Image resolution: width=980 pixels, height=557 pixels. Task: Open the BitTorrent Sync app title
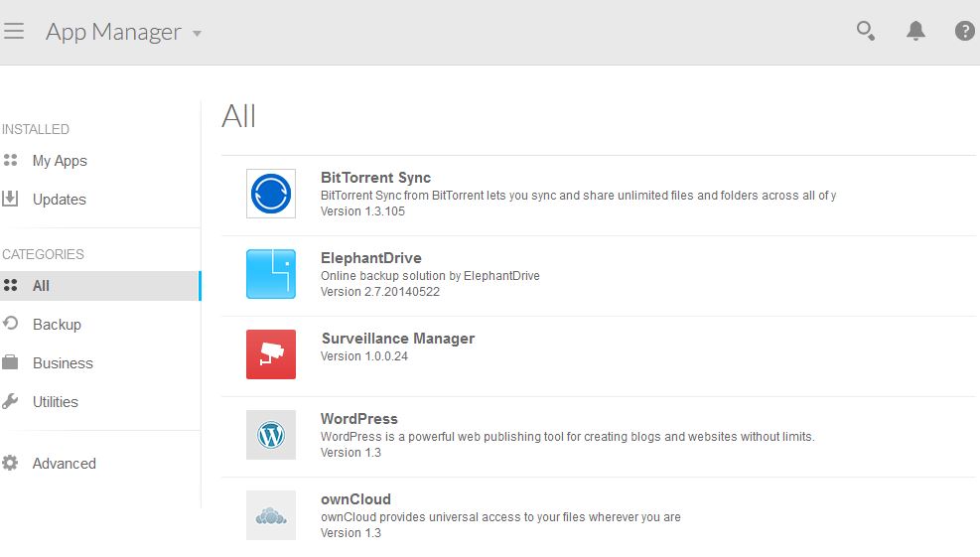375,178
